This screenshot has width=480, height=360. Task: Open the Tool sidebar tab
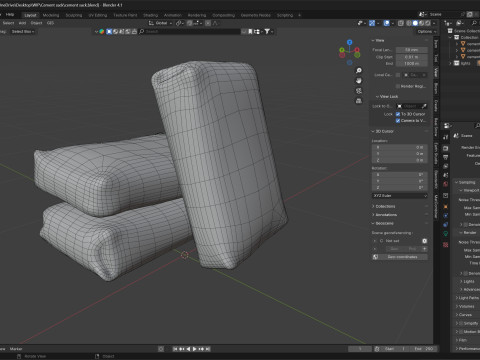pos(436,58)
